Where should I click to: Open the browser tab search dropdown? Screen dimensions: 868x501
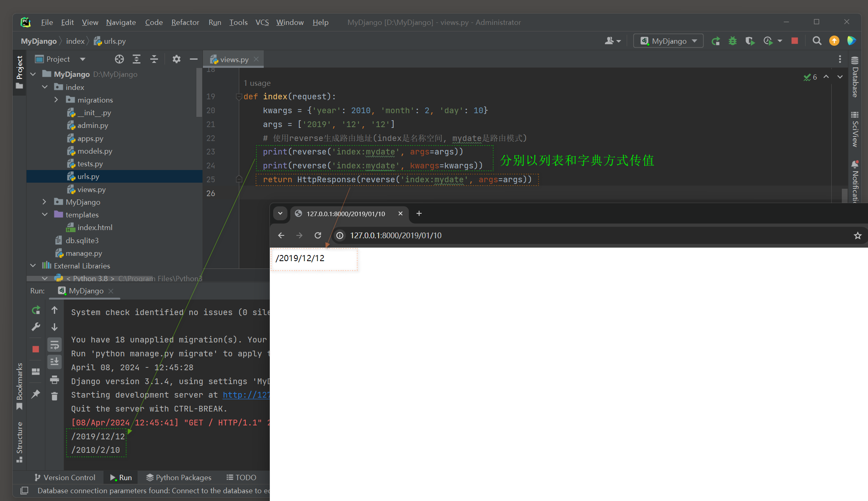(280, 213)
